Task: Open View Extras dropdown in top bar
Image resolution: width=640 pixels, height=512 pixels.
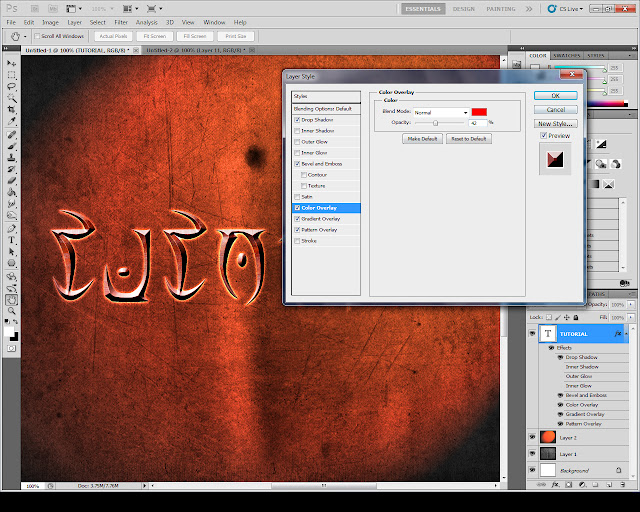Action: [74, 8]
